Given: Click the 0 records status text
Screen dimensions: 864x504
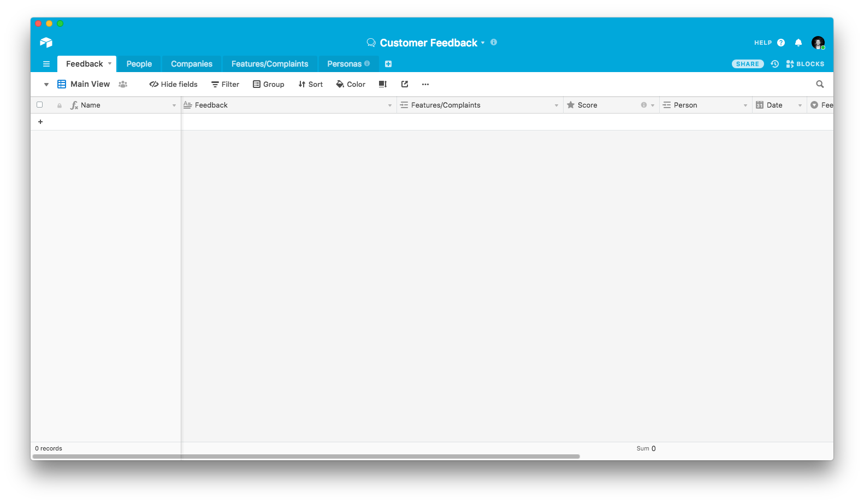Looking at the screenshot, I should tap(49, 448).
